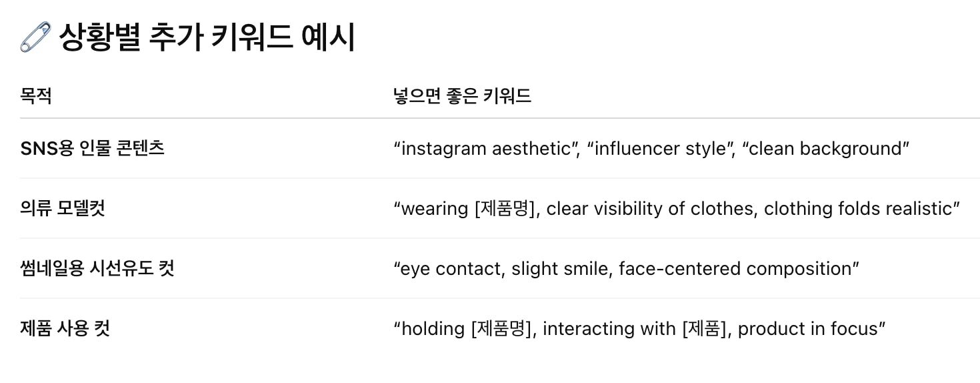The image size is (980, 383).
Task: Click the 제품 사용 컷 row label
Action: pyautogui.click(x=65, y=328)
